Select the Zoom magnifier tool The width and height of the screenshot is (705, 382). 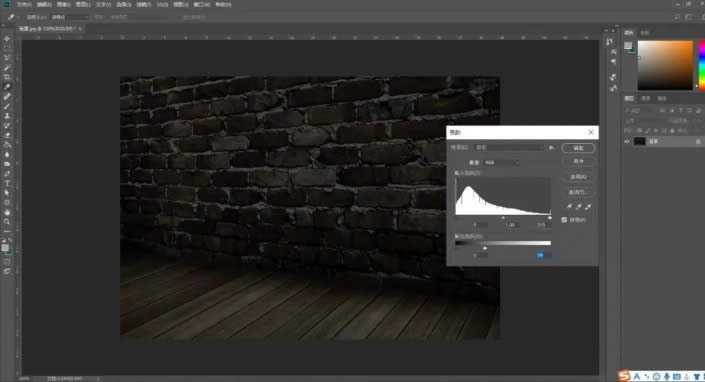pos(7,222)
